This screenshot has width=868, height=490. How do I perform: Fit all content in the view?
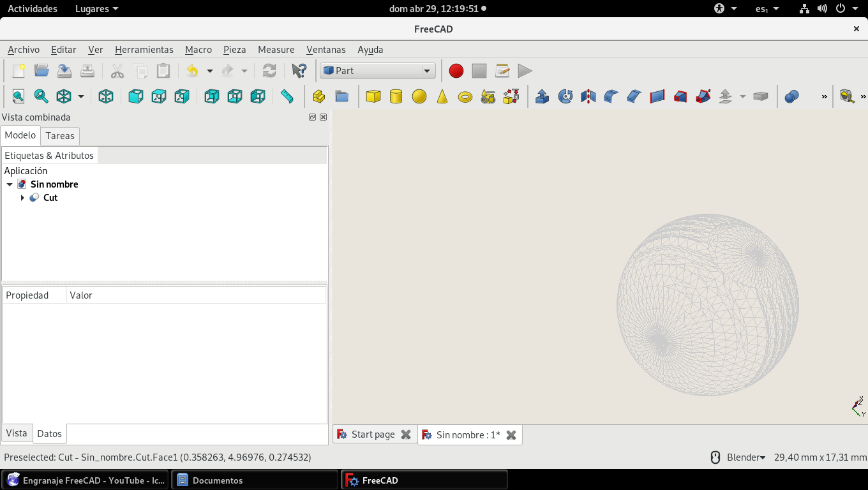pyautogui.click(x=19, y=96)
